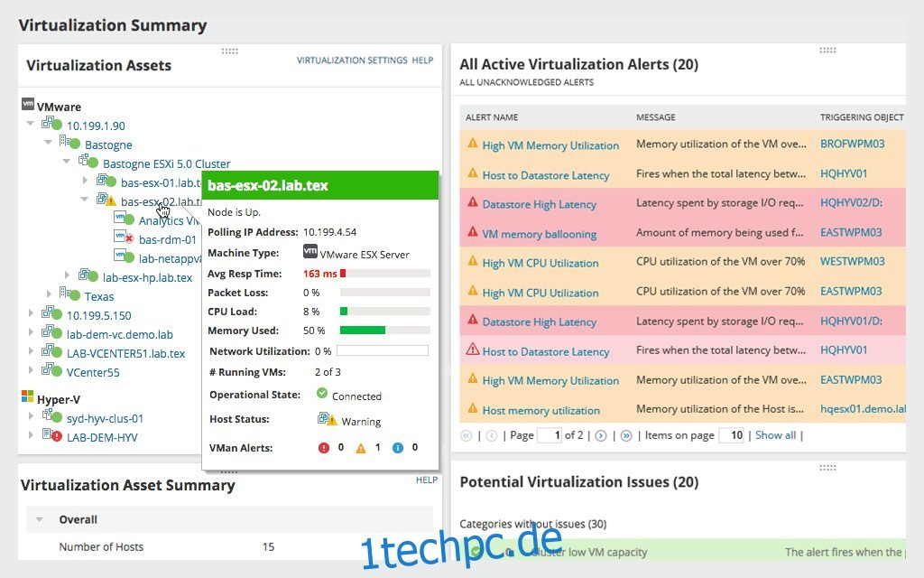Image resolution: width=924 pixels, height=578 pixels.
Task: Click the blue info VMan Alerts icon in tooltip
Action: click(398, 448)
